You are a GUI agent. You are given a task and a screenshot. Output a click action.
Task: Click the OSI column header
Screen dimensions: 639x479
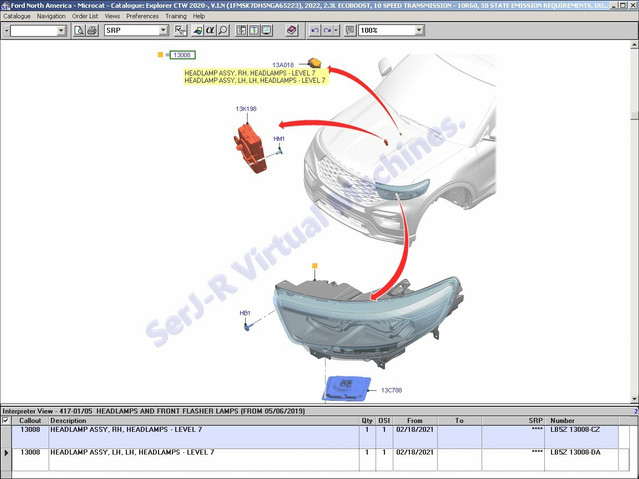(384, 420)
